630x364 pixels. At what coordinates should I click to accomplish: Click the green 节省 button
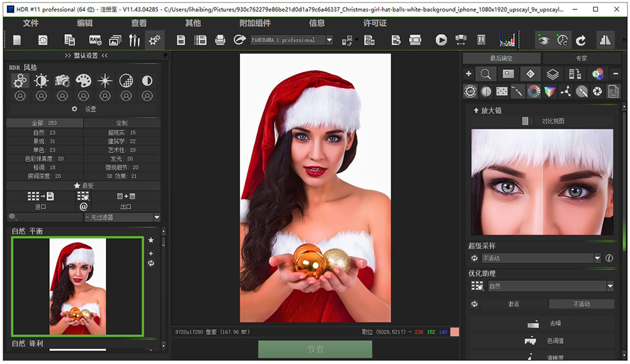click(315, 350)
